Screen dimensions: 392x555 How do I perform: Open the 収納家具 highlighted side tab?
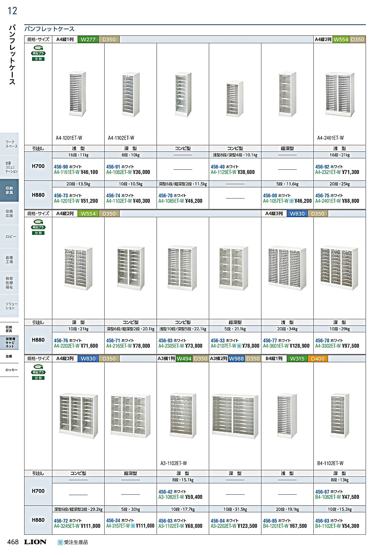[9, 190]
